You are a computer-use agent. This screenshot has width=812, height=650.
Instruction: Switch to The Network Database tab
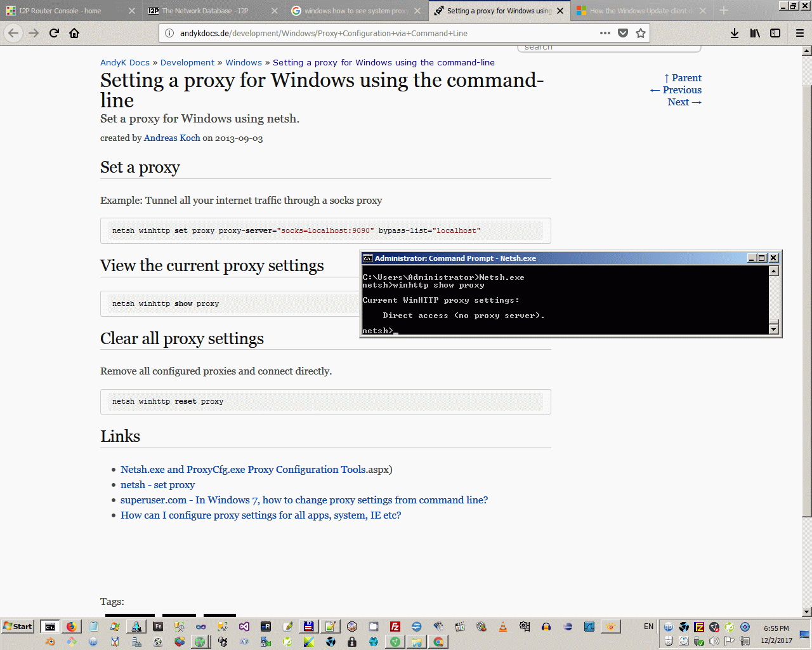(214, 11)
